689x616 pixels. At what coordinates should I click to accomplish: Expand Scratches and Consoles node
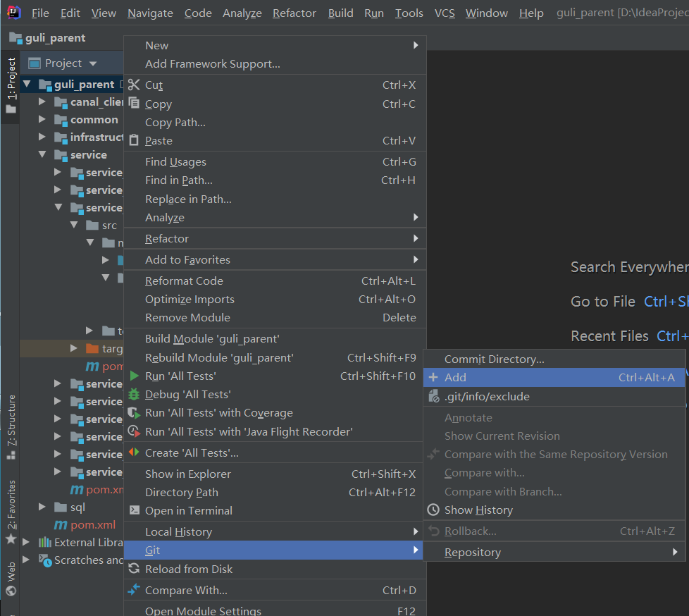26,560
